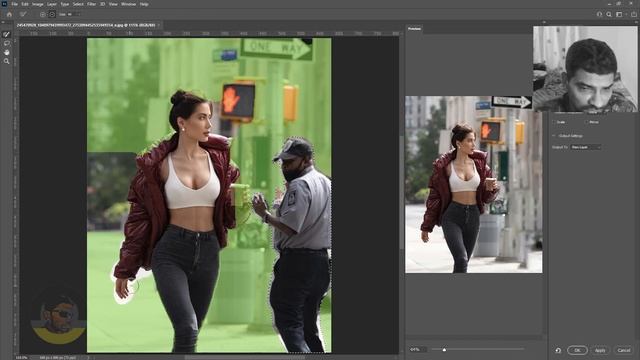This screenshot has width=640, height=360.
Task: Click the webcam overlay video
Action: click(x=585, y=69)
